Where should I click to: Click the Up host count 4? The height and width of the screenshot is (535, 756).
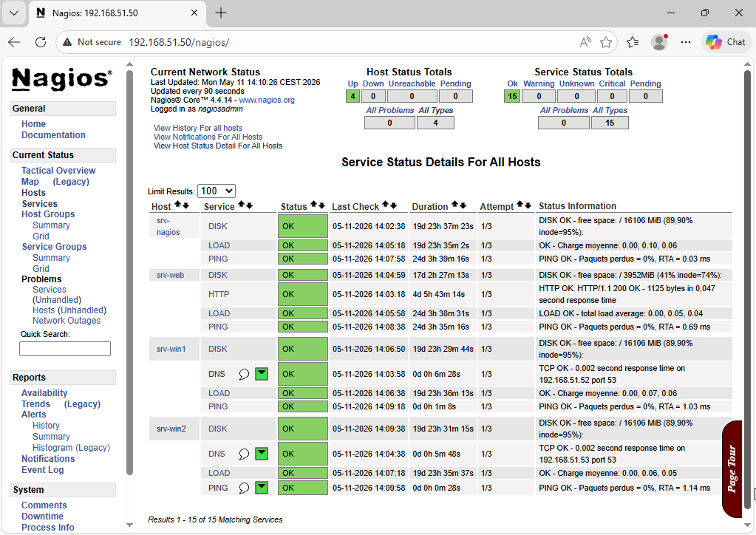click(x=353, y=96)
